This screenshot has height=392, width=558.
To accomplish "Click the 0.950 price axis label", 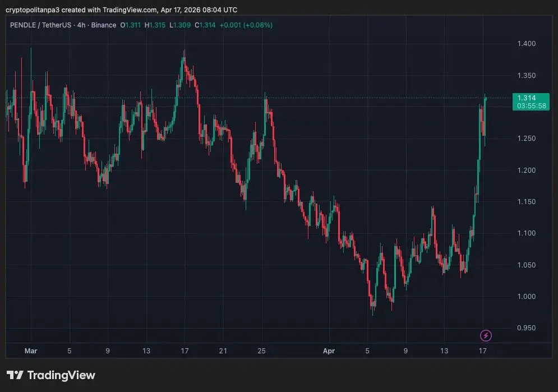I will coord(526,328).
